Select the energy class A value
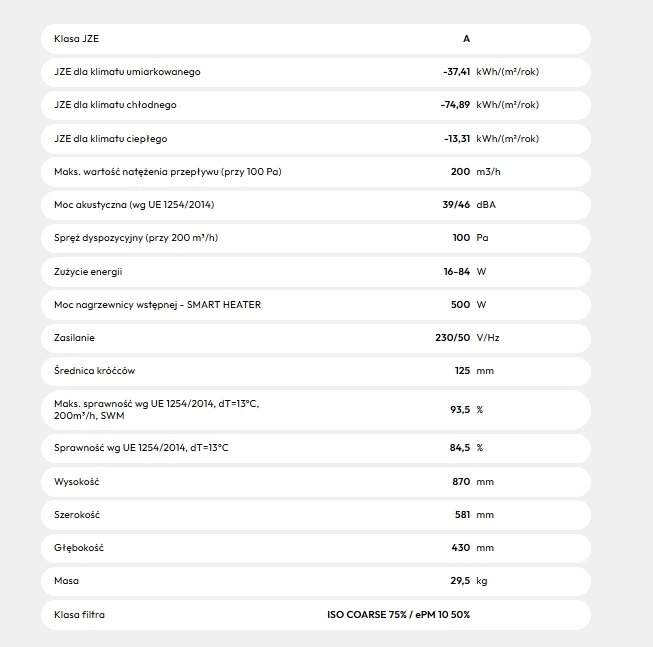 click(x=466, y=39)
